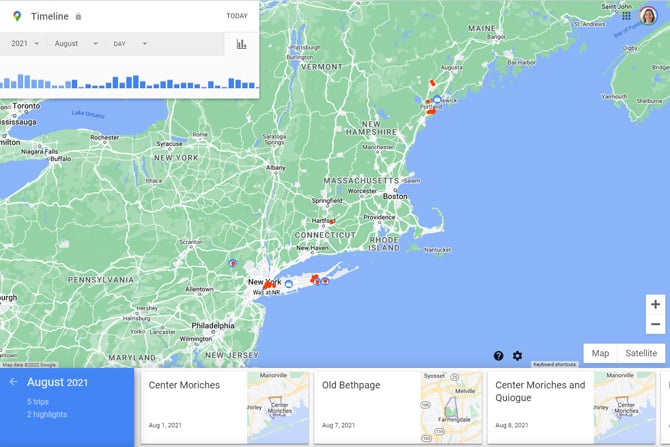
Task: Zoom out the map with minus
Action: [x=655, y=324]
